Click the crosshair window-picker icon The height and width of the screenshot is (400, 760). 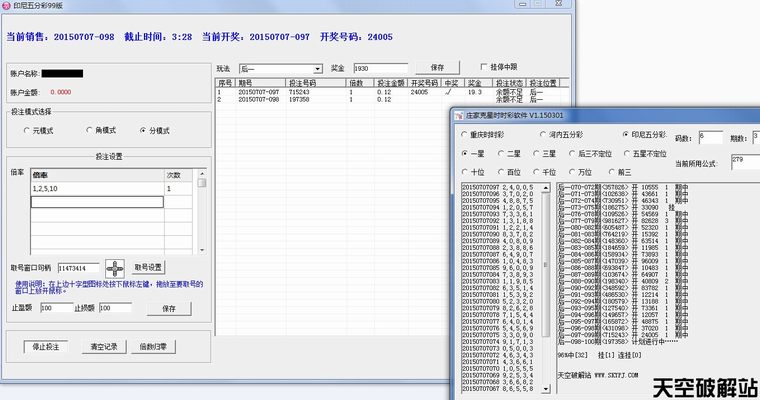click(x=115, y=267)
